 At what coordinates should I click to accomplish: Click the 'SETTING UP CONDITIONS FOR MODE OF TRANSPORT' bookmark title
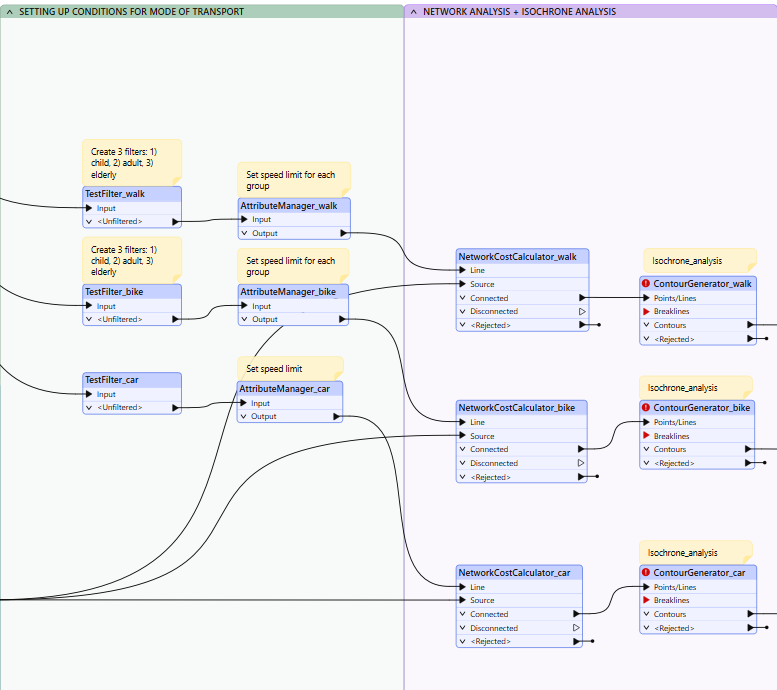(x=131, y=11)
